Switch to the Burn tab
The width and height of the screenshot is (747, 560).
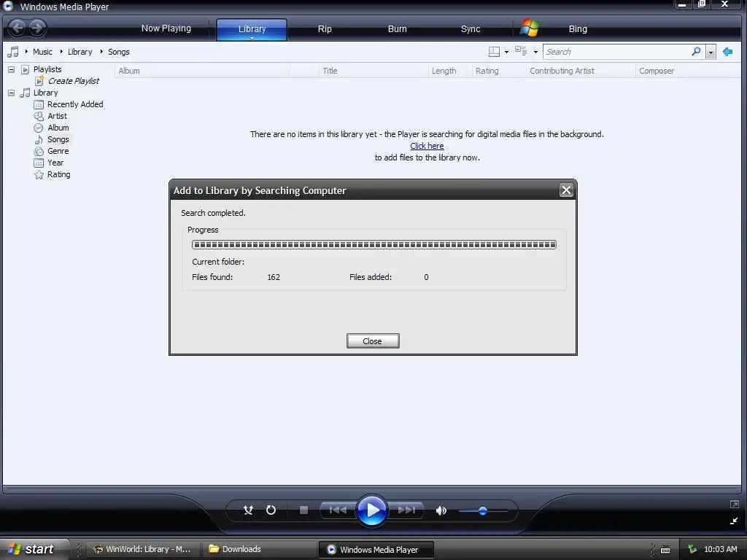pyautogui.click(x=397, y=28)
